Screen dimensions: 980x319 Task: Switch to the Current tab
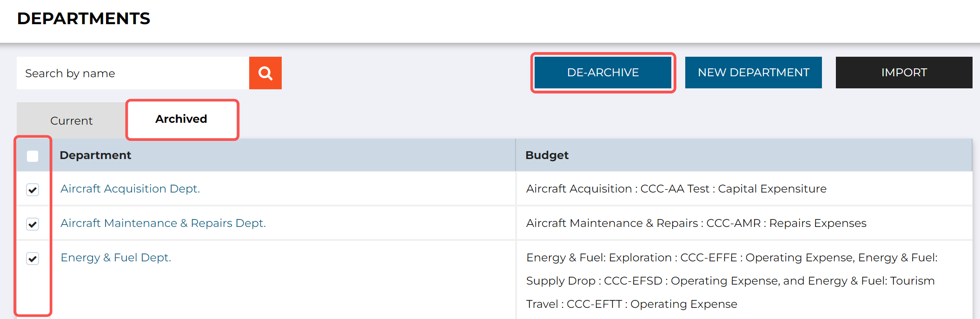(x=71, y=121)
